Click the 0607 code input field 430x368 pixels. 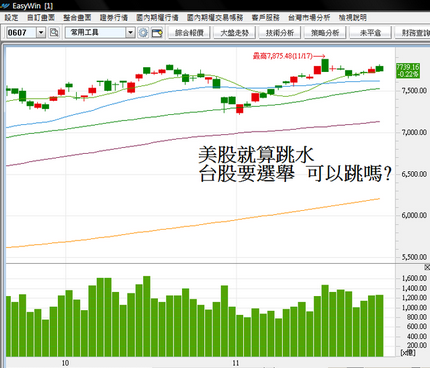click(21, 33)
